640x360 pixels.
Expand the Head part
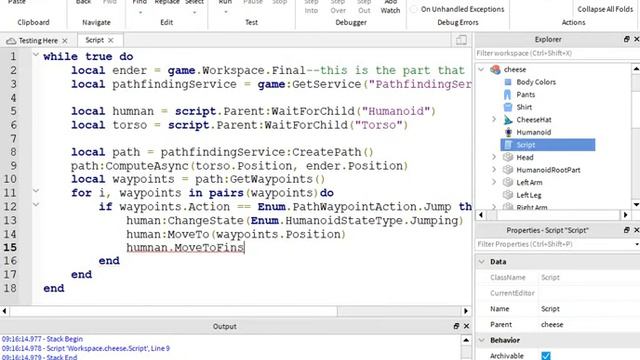[494, 157]
